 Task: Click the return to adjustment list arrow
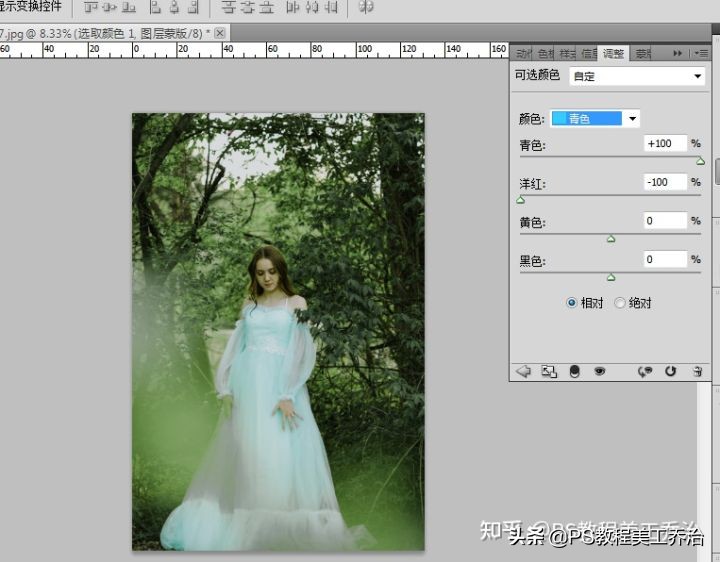(522, 371)
